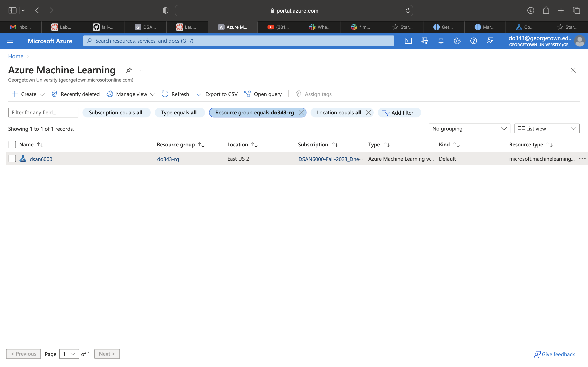Open the feedback smiley icon
588x367 pixels.
(x=490, y=41)
